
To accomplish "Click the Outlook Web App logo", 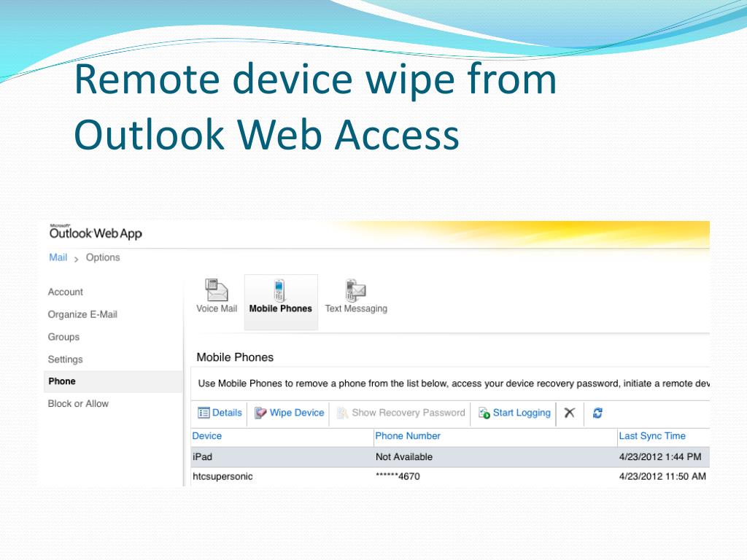I will (x=96, y=232).
